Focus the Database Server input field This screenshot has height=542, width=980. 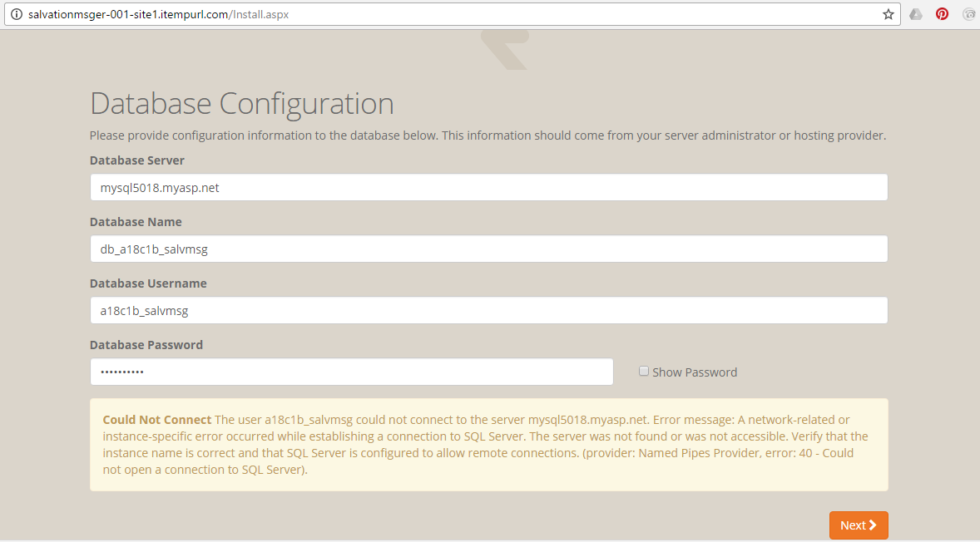click(488, 188)
